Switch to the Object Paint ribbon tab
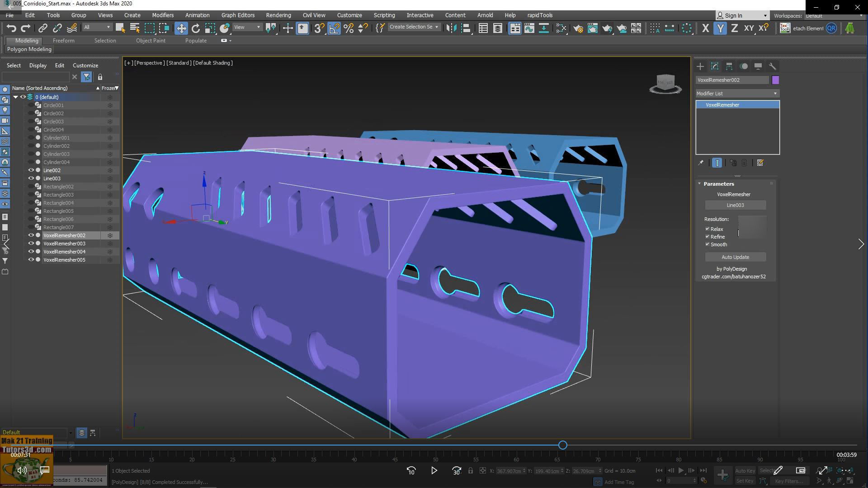The width and height of the screenshot is (868, 488). coord(151,40)
